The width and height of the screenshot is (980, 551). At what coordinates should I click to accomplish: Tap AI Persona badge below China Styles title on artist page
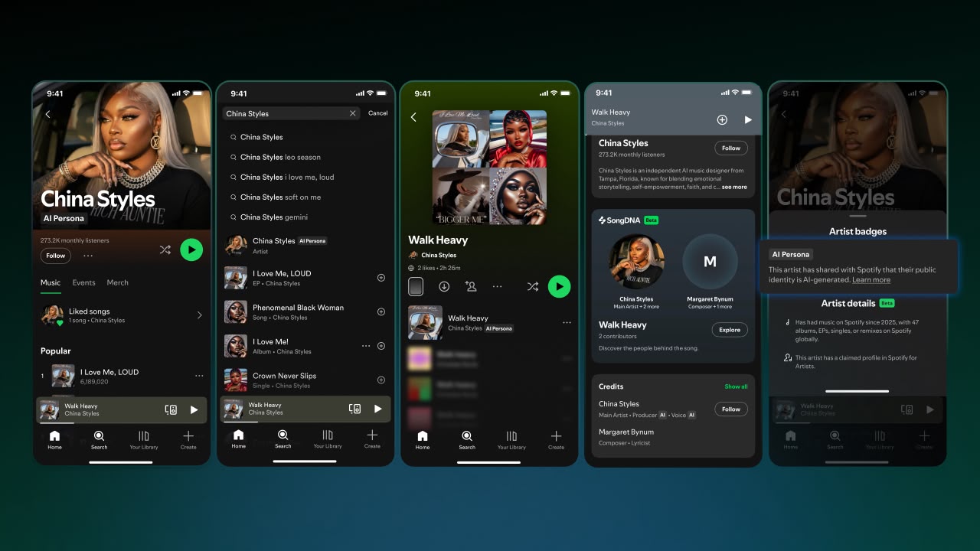tap(64, 218)
